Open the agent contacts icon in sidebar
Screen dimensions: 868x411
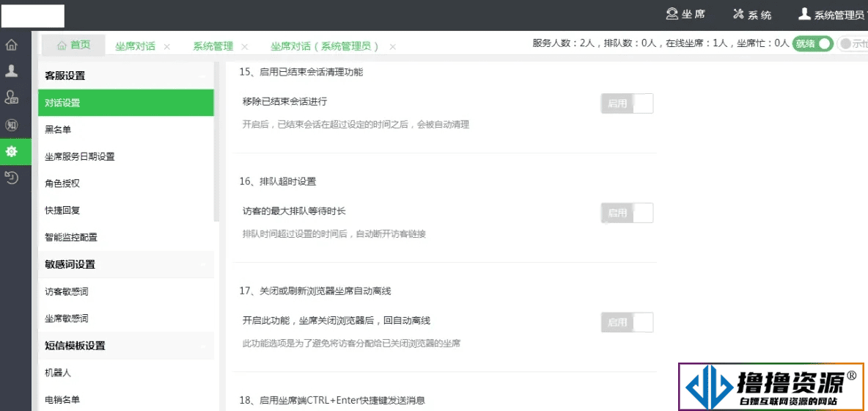11,98
